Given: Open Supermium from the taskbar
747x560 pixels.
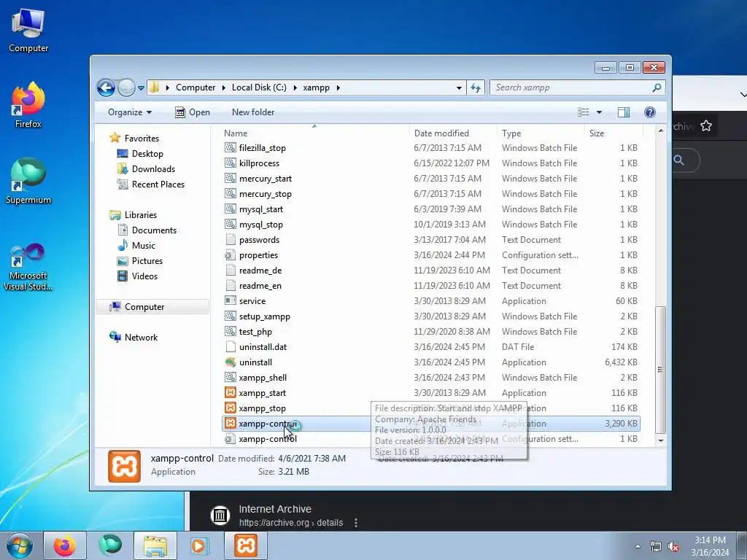Looking at the screenshot, I should pyautogui.click(x=109, y=545).
